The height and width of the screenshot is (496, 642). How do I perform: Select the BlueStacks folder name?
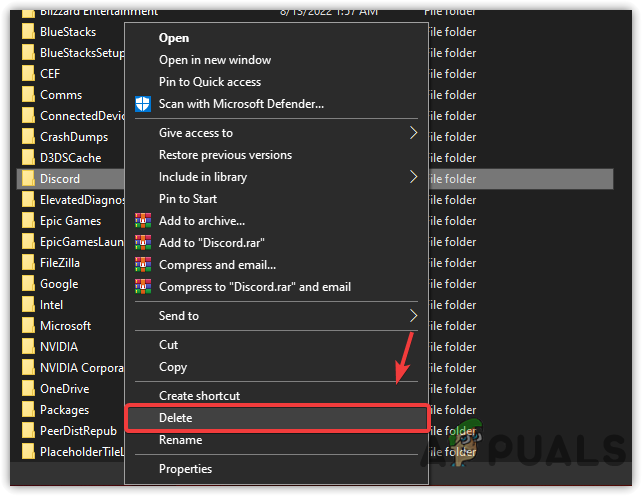click(x=68, y=32)
